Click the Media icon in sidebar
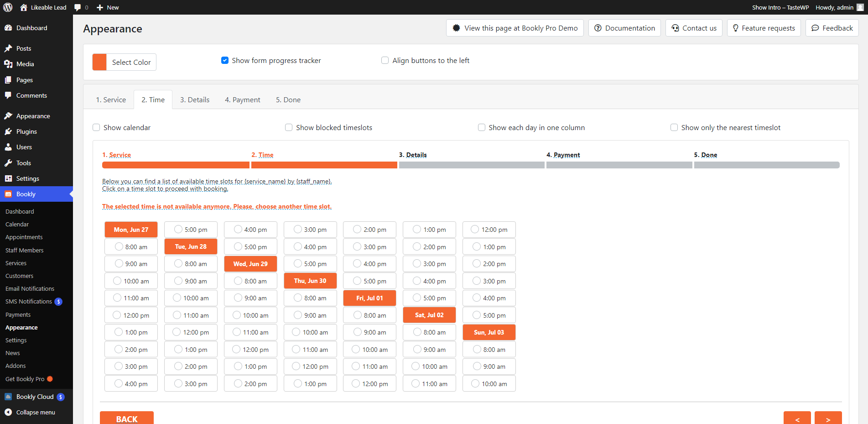868x424 pixels. pos(8,64)
